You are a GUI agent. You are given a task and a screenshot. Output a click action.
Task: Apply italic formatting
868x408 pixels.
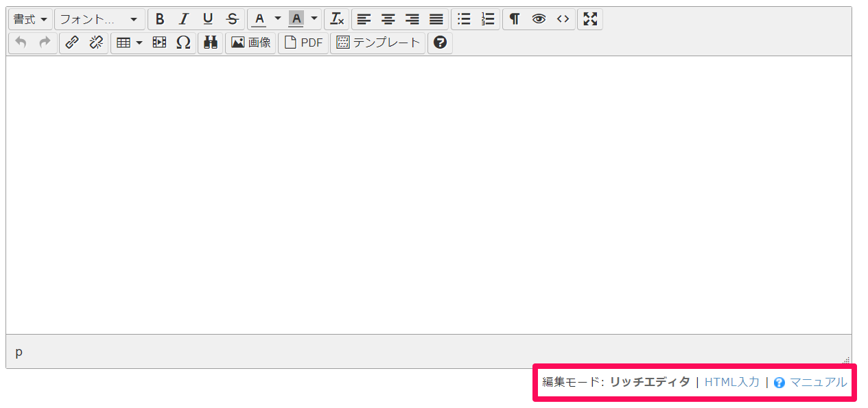(184, 19)
